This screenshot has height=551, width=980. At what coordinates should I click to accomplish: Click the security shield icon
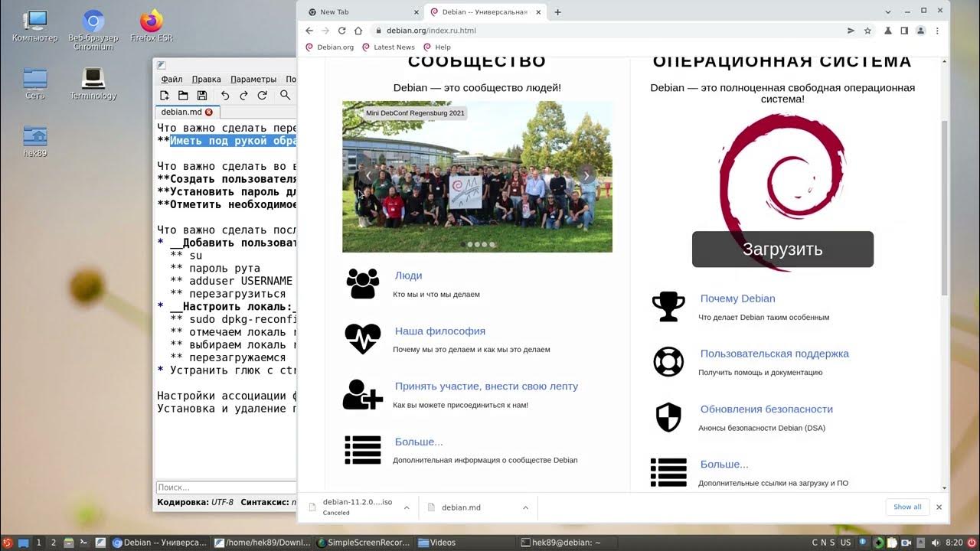[x=668, y=417]
